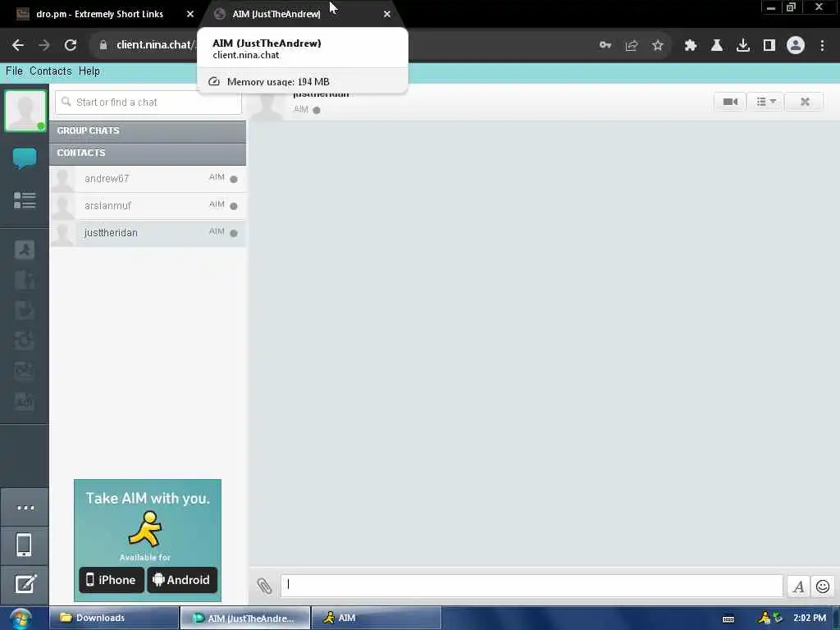
Task: Close the justtheridan conversation
Action: pos(804,101)
